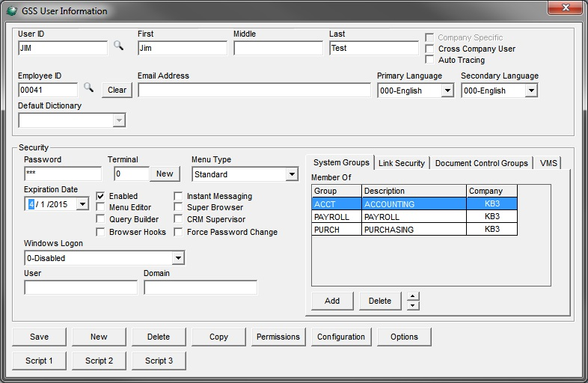Open the Expiration Date calendar dropdown
Screen dimensions: 588x383
(82, 204)
